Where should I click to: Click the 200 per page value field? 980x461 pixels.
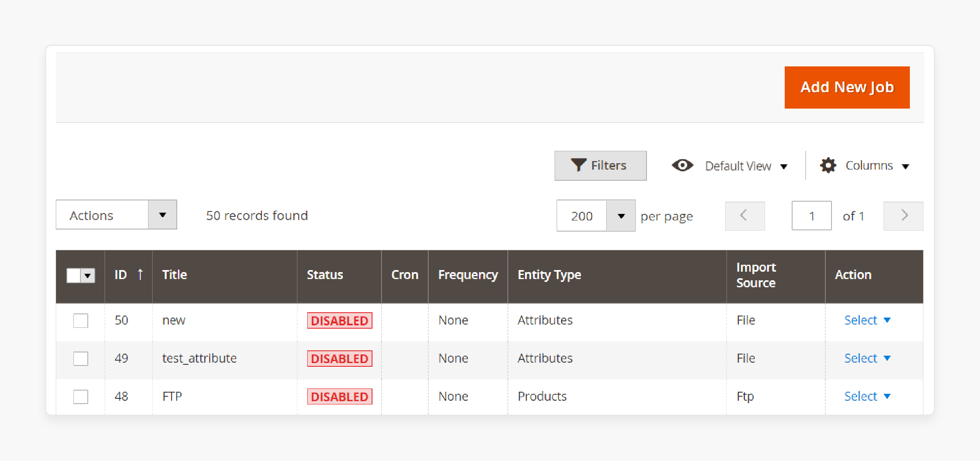point(582,216)
